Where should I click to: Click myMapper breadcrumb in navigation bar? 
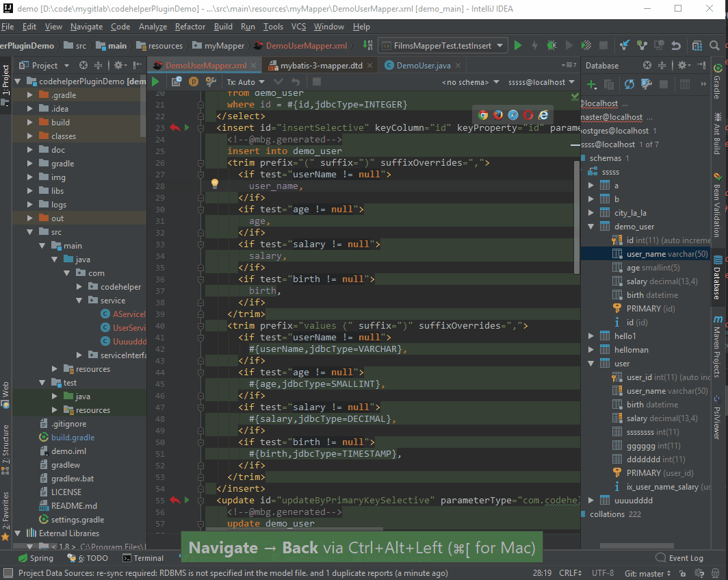(x=219, y=46)
